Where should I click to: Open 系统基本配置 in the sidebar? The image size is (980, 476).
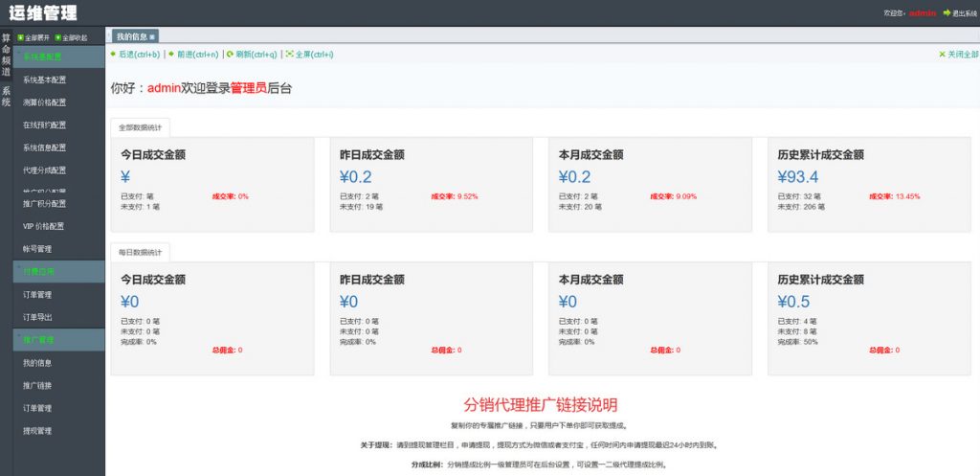pos(45,79)
